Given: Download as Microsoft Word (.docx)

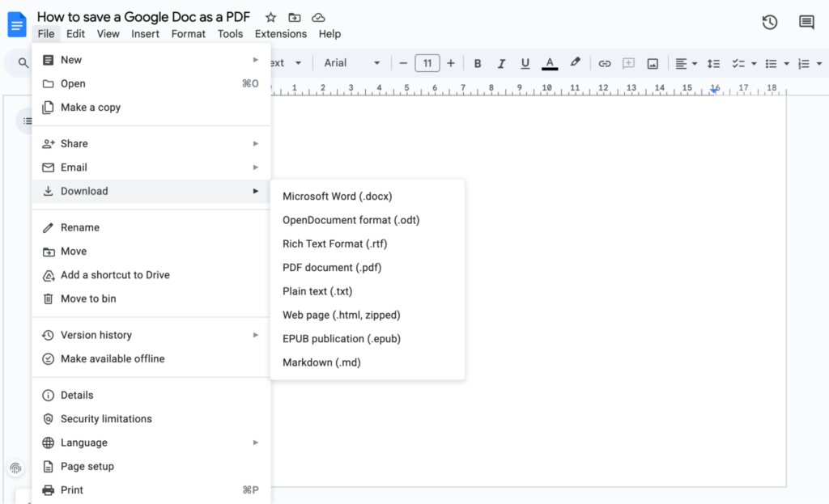Looking at the screenshot, I should (368, 197).
